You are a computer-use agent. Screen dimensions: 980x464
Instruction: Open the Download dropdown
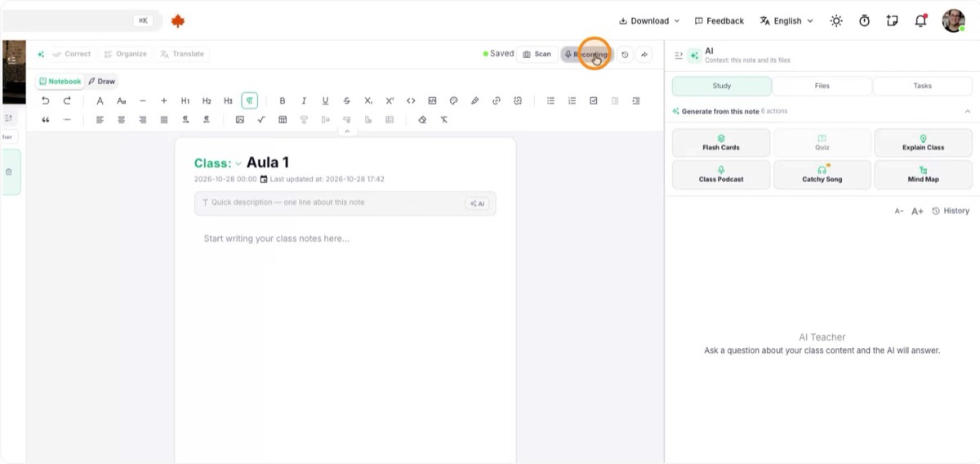[649, 20]
